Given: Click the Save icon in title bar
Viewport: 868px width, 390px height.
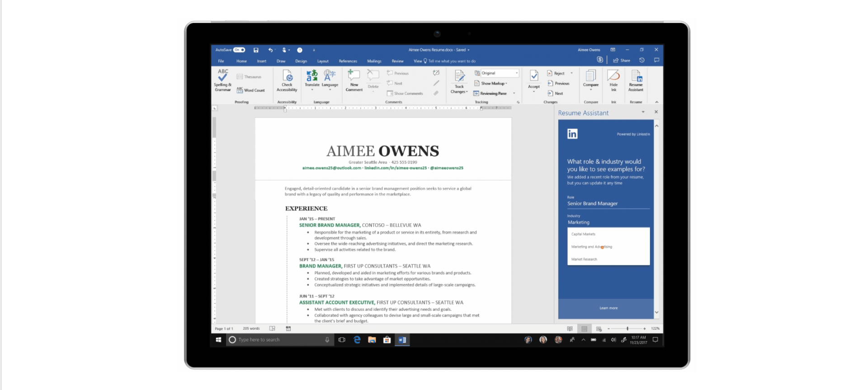Looking at the screenshot, I should (256, 50).
